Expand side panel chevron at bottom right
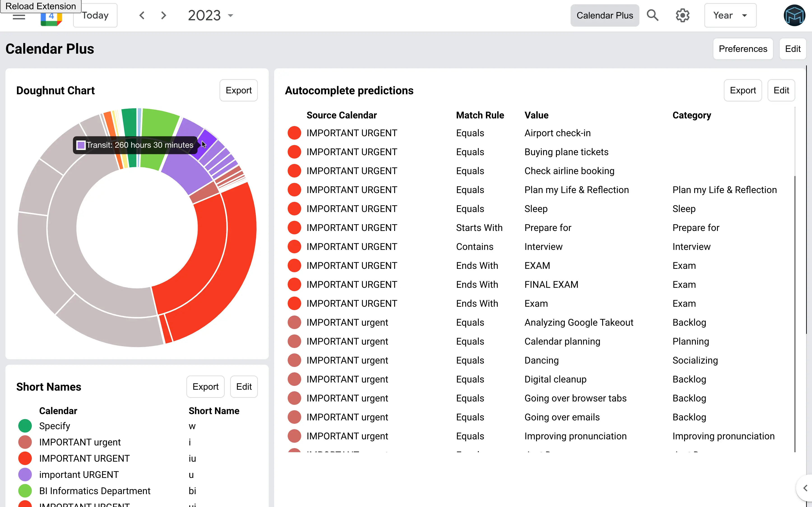Image resolution: width=812 pixels, height=507 pixels. (x=805, y=488)
